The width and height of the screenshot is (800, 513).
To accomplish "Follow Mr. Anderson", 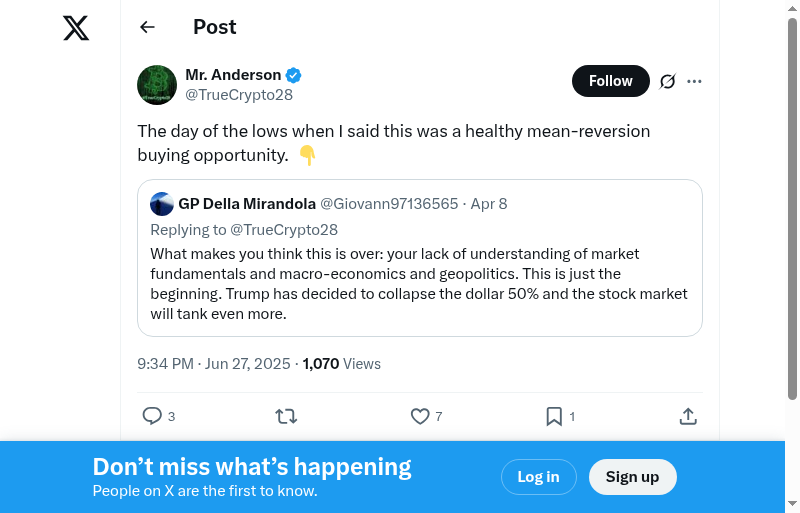I will point(610,81).
